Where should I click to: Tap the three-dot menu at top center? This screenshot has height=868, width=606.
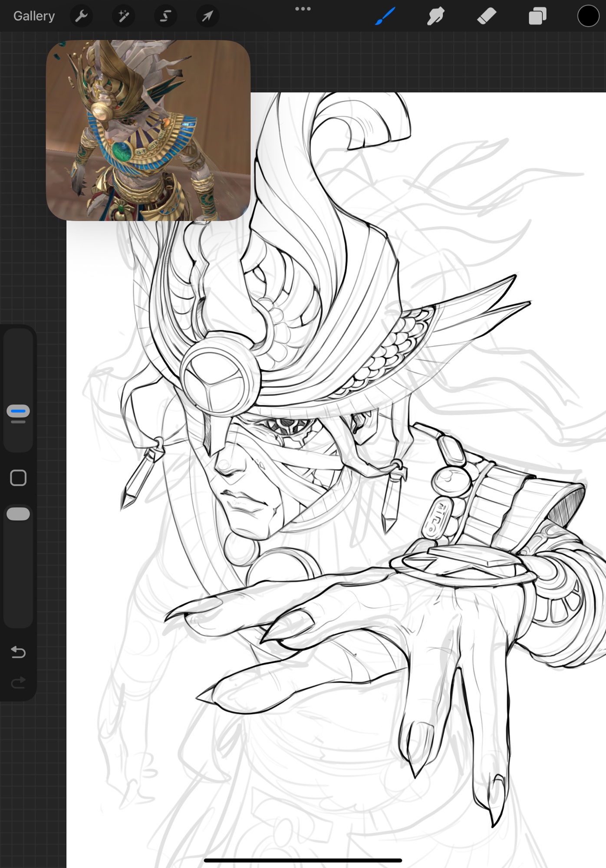pyautogui.click(x=303, y=9)
